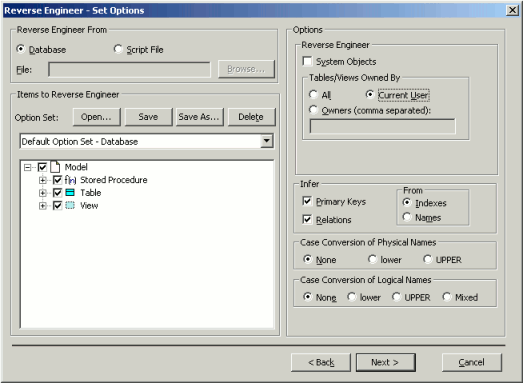
Task: Click the cyan Table icon
Action: (70, 193)
